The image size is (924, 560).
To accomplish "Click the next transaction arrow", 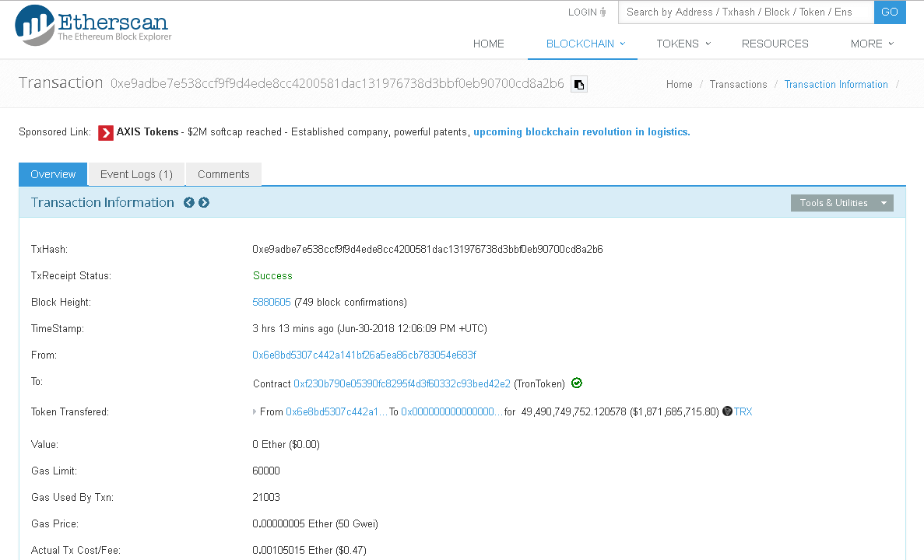I will point(203,202).
